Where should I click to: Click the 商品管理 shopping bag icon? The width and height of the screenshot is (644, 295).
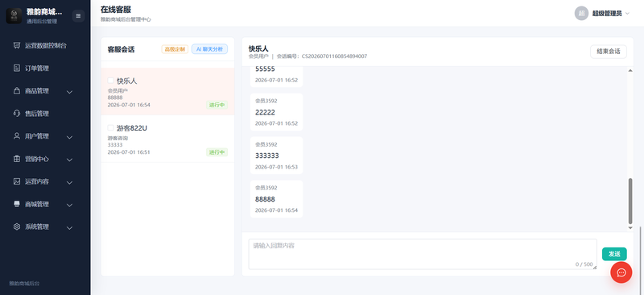[x=17, y=90]
